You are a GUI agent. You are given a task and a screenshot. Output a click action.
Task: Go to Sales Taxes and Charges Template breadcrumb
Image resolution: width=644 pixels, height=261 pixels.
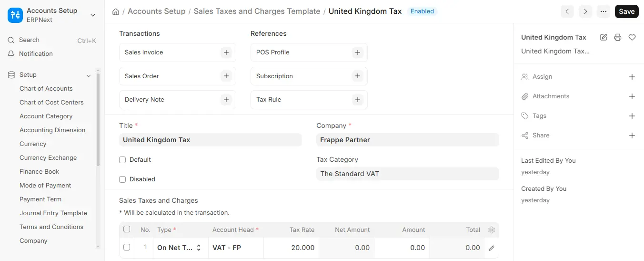pos(257,11)
